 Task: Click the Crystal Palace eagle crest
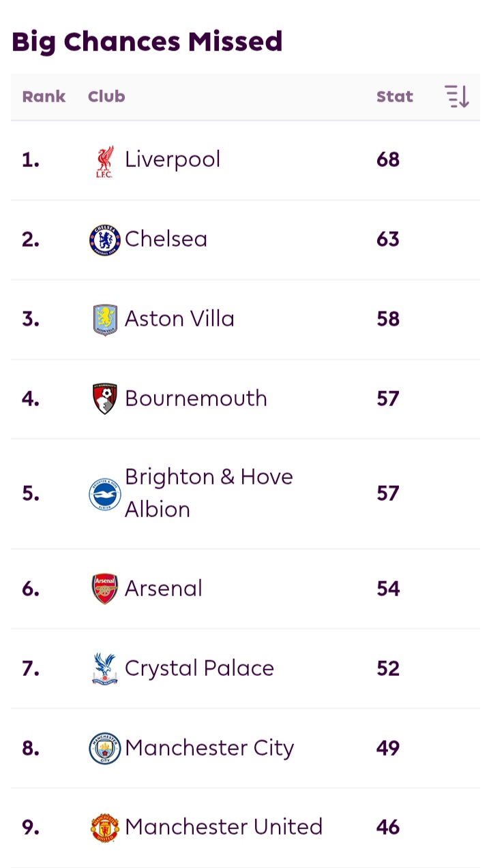tap(105, 669)
